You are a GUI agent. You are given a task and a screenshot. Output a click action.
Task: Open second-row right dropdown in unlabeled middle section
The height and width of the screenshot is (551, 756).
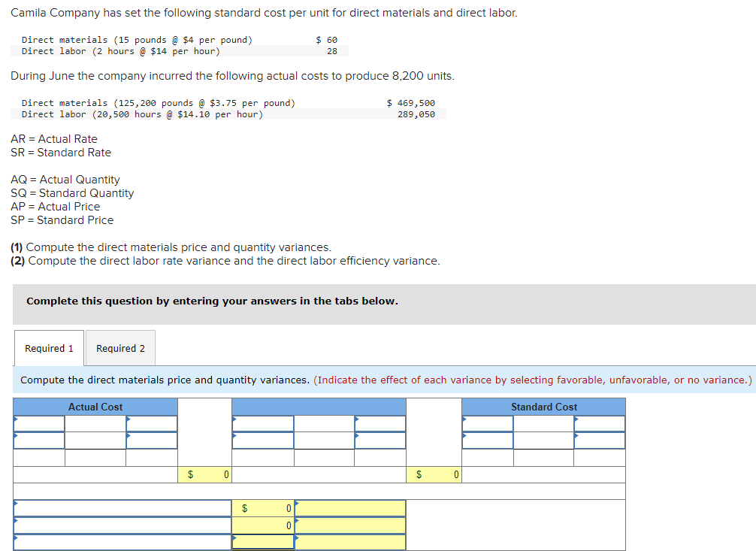pyautogui.click(x=380, y=440)
